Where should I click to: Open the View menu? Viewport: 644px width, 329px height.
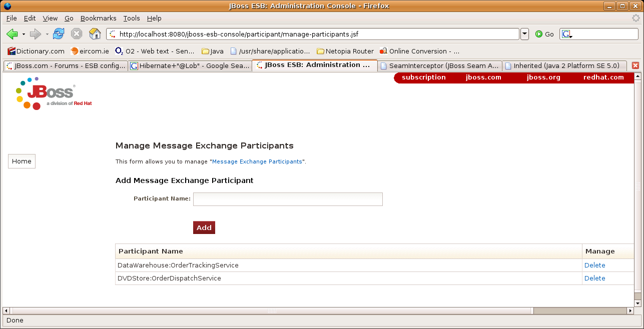[x=50, y=18]
